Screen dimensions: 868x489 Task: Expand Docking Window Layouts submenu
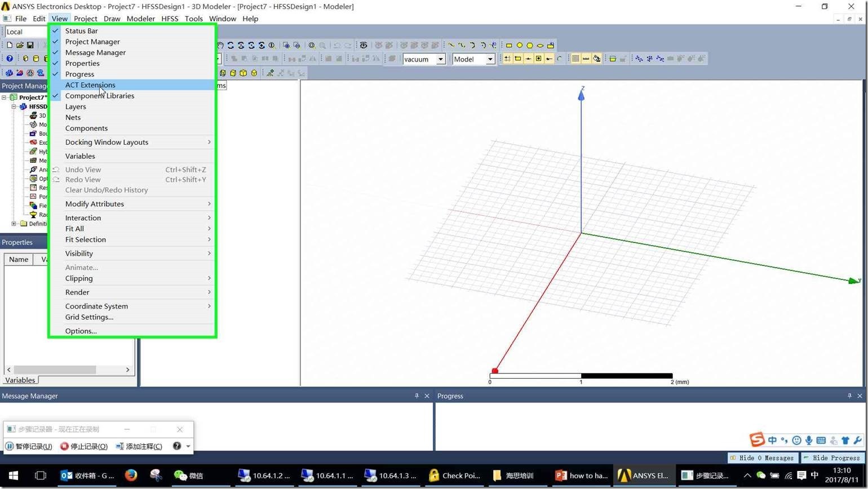click(x=132, y=142)
